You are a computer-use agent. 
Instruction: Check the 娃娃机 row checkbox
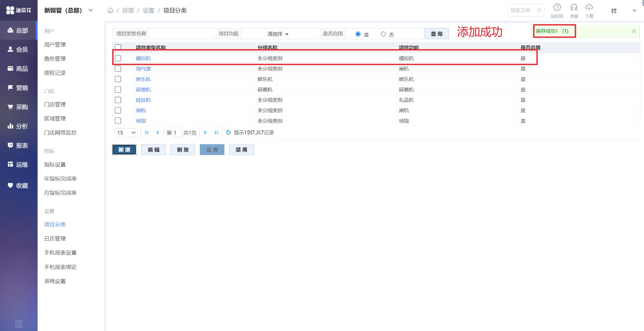(x=118, y=100)
